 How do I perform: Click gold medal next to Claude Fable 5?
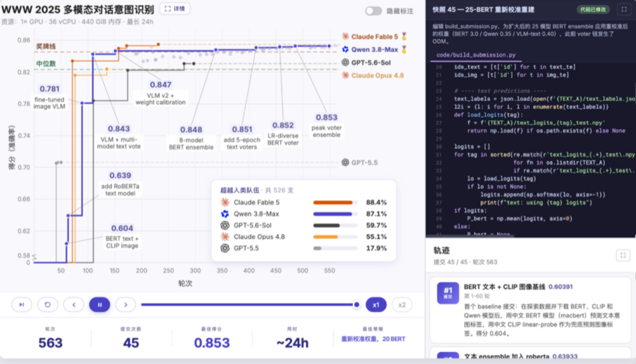(x=404, y=37)
